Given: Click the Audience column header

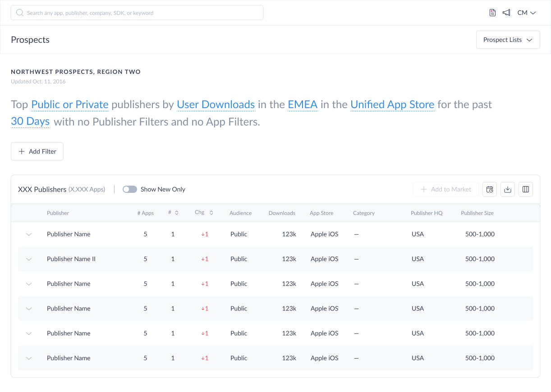Looking at the screenshot, I should [240, 213].
